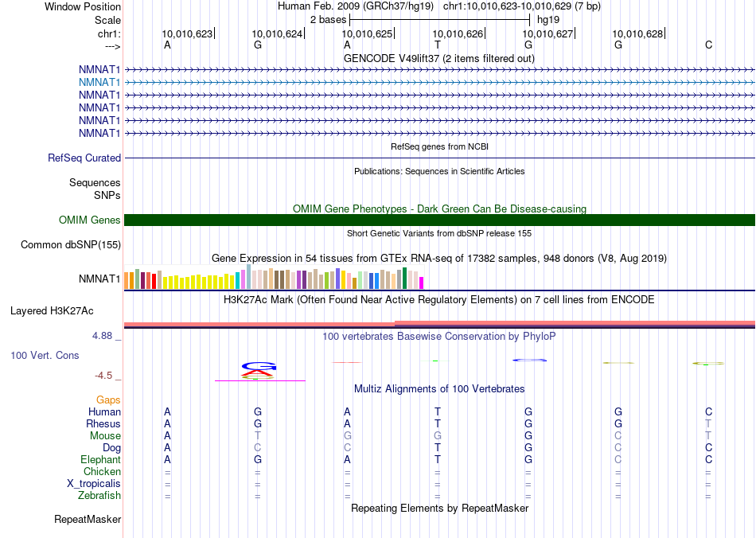Screen dimensions: 756x538
Task: Open the PhyloP Basewise Conservation title
Action: coord(438,337)
